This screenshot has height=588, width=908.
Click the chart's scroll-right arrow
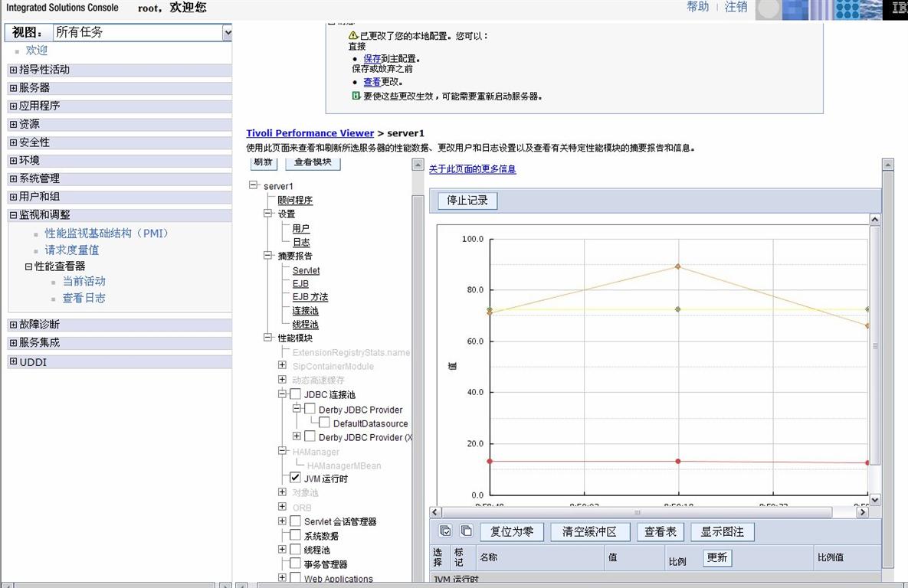coord(863,512)
